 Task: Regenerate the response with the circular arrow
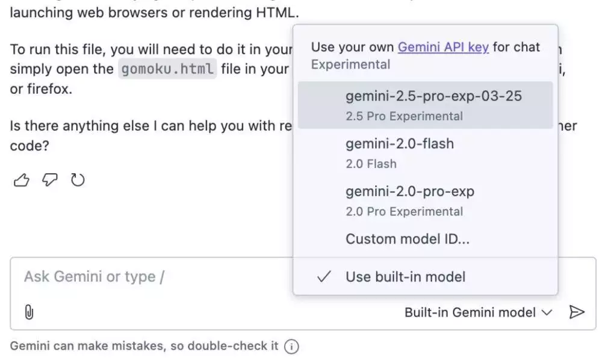pyautogui.click(x=78, y=180)
